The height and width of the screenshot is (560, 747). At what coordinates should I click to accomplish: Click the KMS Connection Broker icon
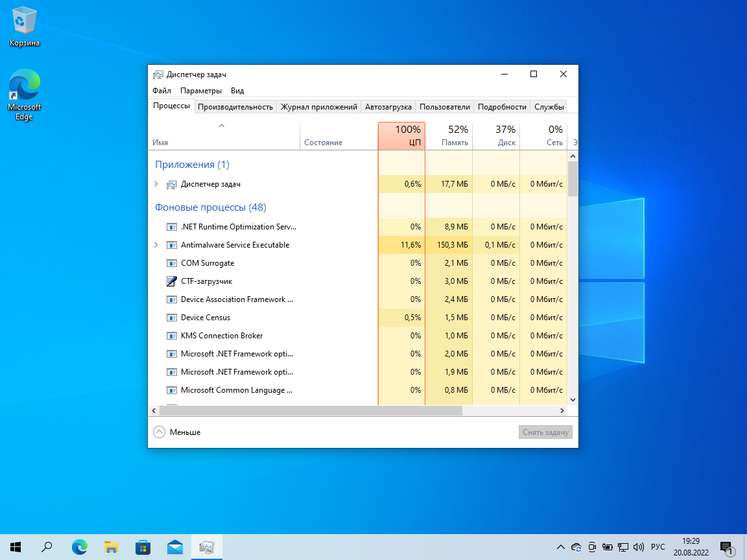pos(171,336)
